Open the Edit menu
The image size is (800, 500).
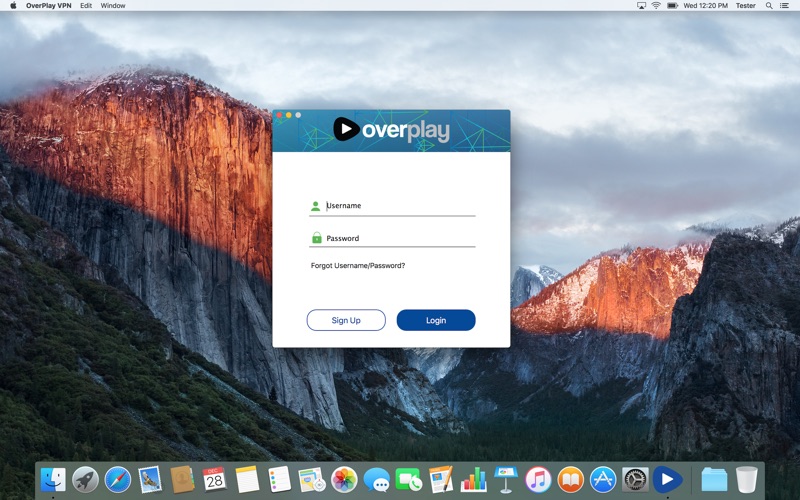tap(86, 6)
